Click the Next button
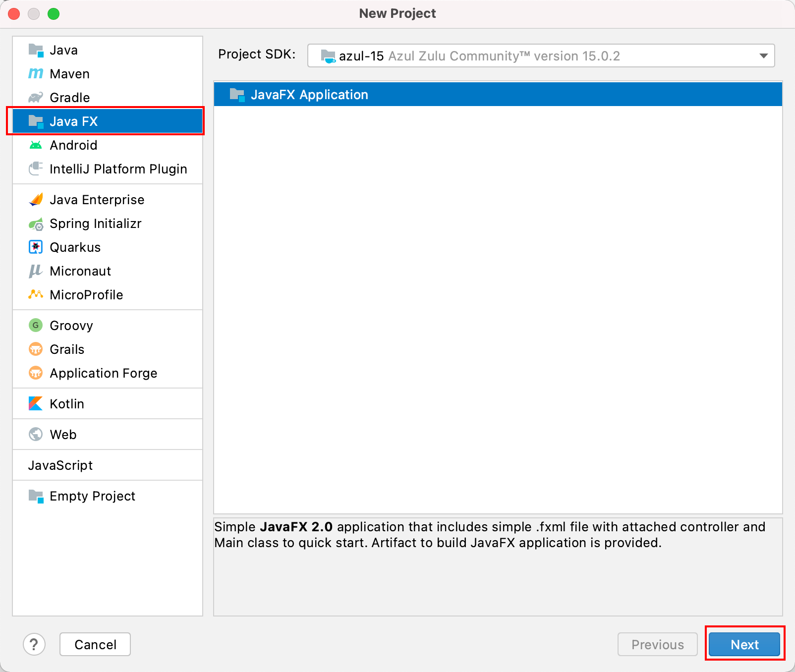The height and width of the screenshot is (672, 795). pos(744,644)
